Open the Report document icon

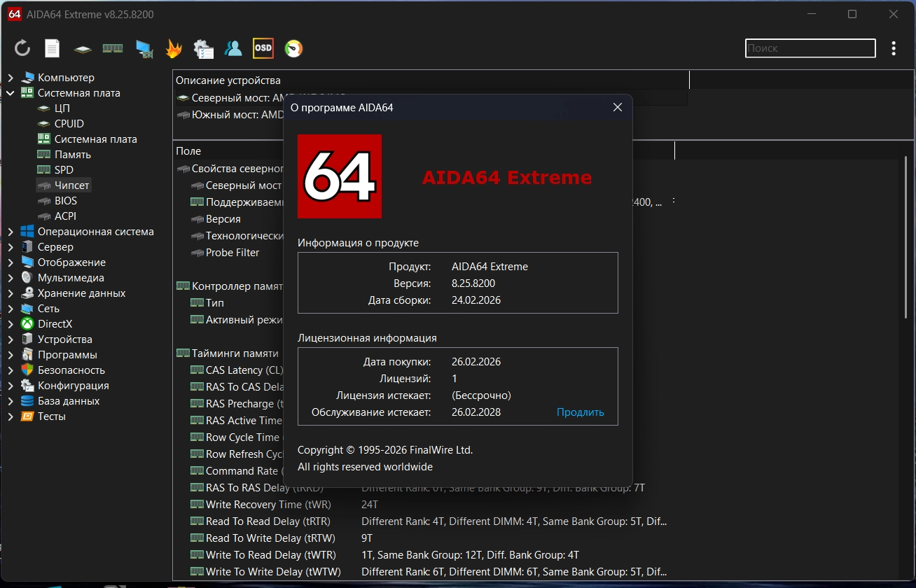coord(53,48)
